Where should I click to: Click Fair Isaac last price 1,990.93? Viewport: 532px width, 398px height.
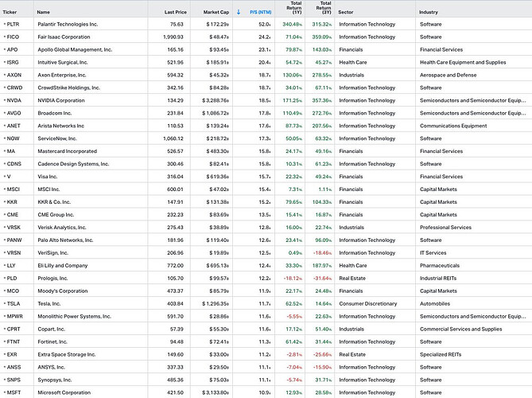click(x=173, y=37)
